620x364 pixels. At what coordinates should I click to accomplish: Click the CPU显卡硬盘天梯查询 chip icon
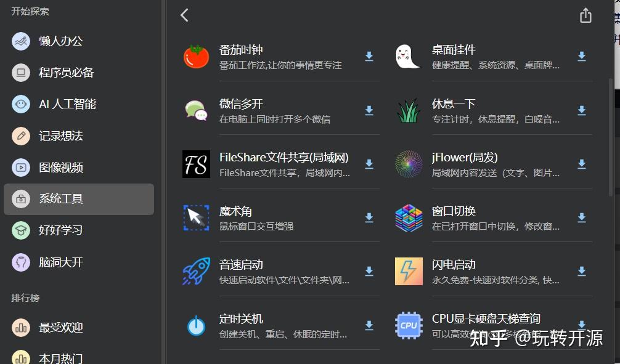click(x=408, y=325)
